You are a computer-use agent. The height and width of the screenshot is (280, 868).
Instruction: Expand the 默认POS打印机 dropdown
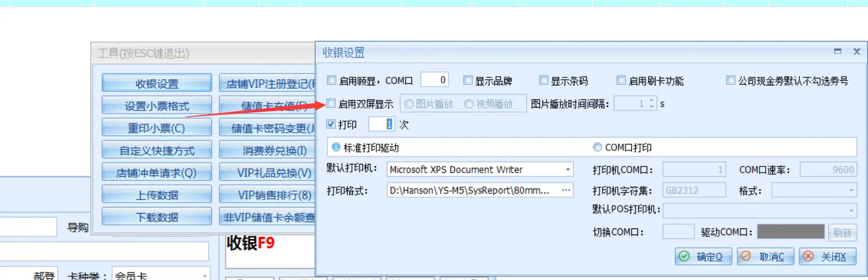point(851,211)
